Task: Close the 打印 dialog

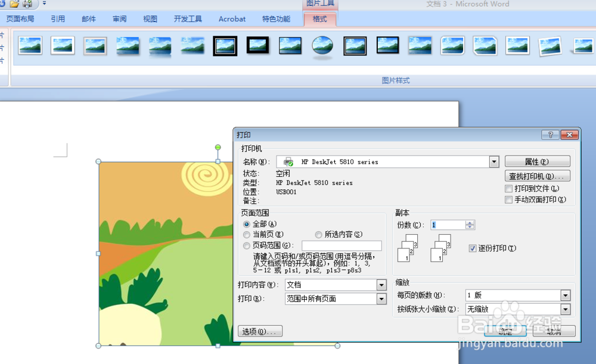Action: [x=569, y=135]
